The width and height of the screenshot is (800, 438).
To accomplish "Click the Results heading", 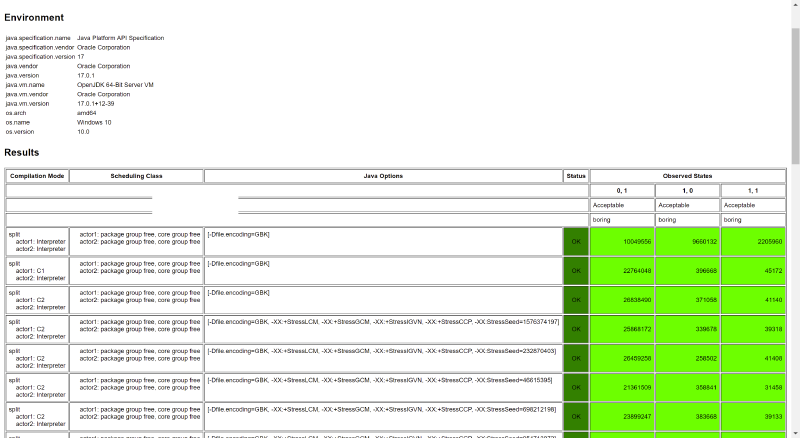I will pos(22,153).
